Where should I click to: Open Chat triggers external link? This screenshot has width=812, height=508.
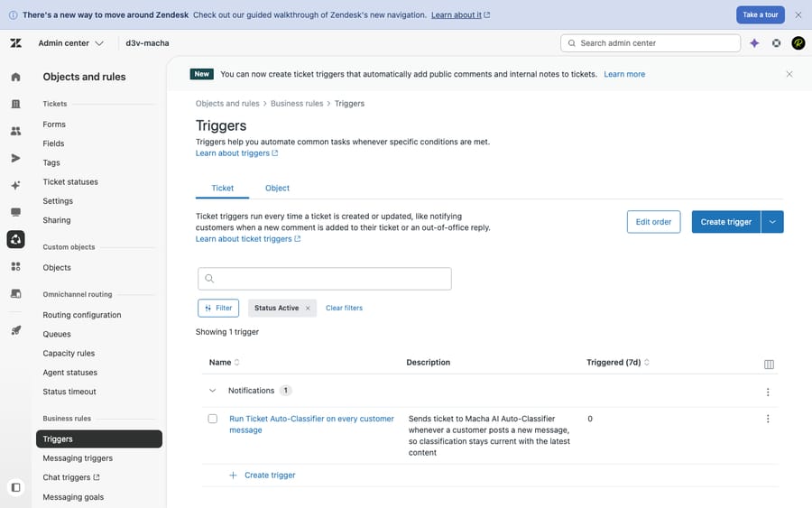tap(71, 477)
